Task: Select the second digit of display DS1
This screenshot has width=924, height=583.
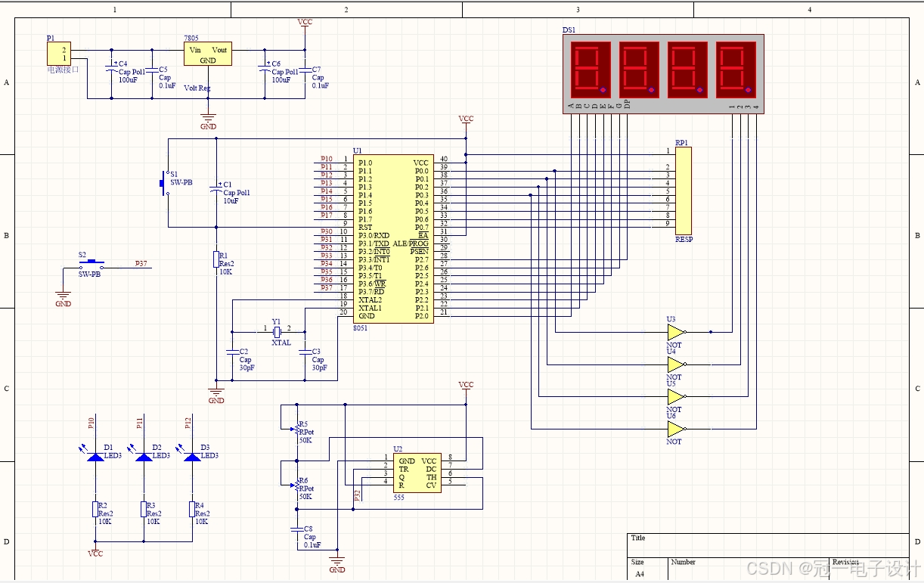Action: [x=638, y=70]
